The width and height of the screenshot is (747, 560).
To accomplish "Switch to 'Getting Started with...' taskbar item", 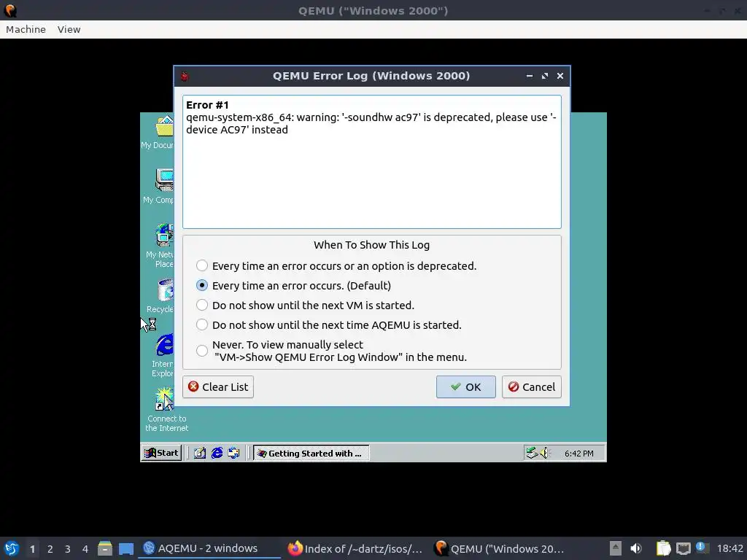I will click(x=311, y=453).
